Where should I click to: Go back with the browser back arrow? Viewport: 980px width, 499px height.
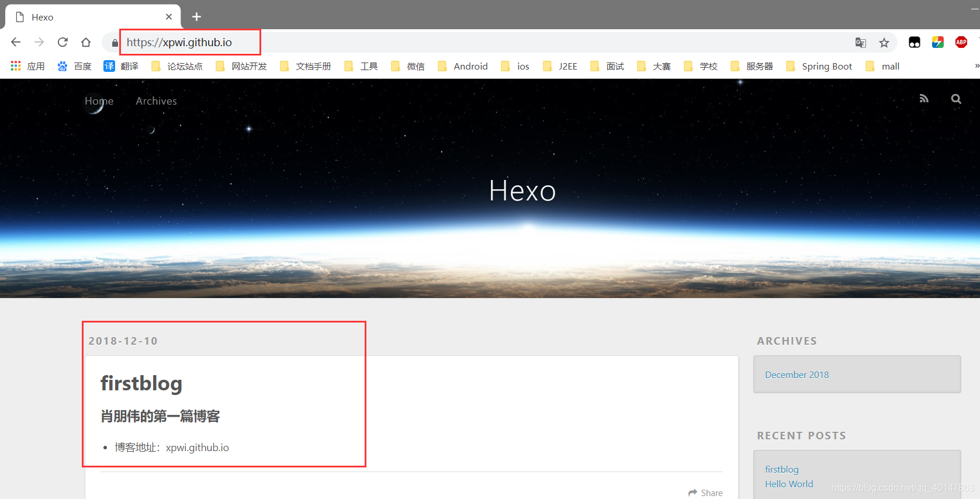point(16,42)
